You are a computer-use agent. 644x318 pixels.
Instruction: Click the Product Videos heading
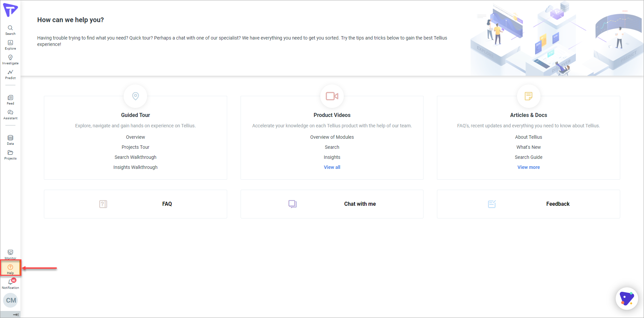click(x=332, y=115)
